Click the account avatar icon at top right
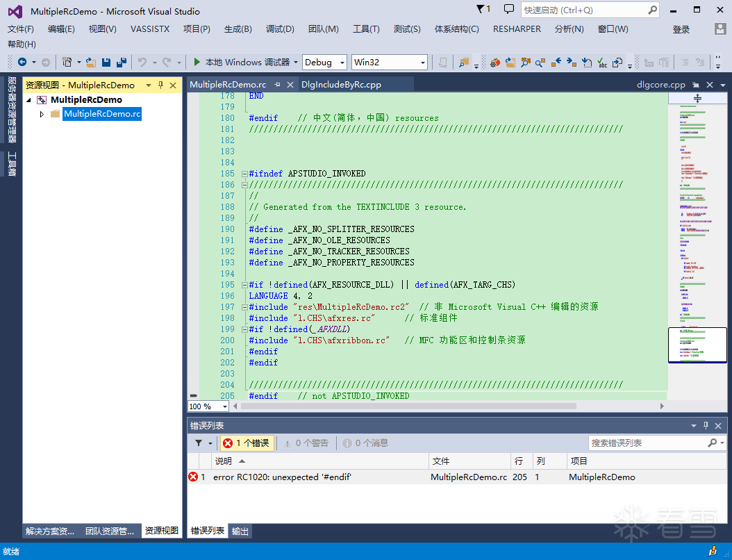This screenshot has height=560, width=732. pos(720,29)
